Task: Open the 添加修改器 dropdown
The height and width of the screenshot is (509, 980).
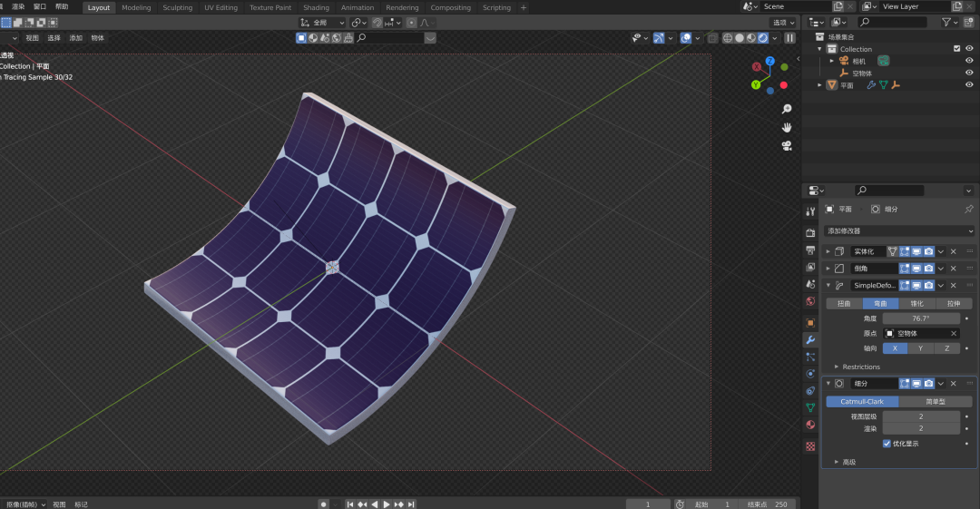Action: [899, 230]
